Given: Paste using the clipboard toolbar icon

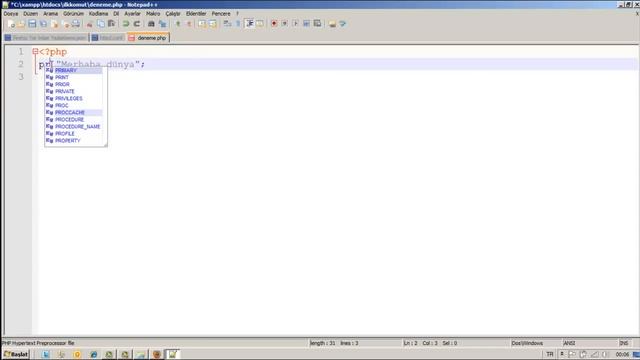Looking at the screenshot, I should [x=111, y=24].
